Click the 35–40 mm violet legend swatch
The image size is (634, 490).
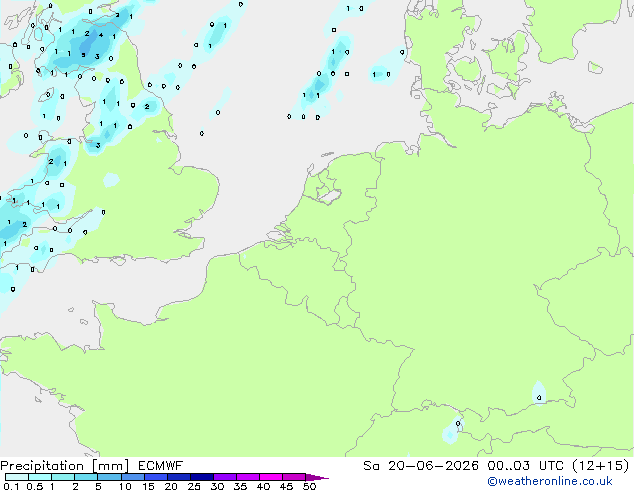point(248,477)
